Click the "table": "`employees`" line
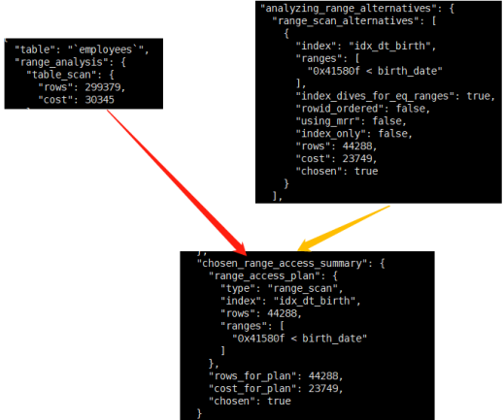This screenshot has width=504, height=420. 82,49
